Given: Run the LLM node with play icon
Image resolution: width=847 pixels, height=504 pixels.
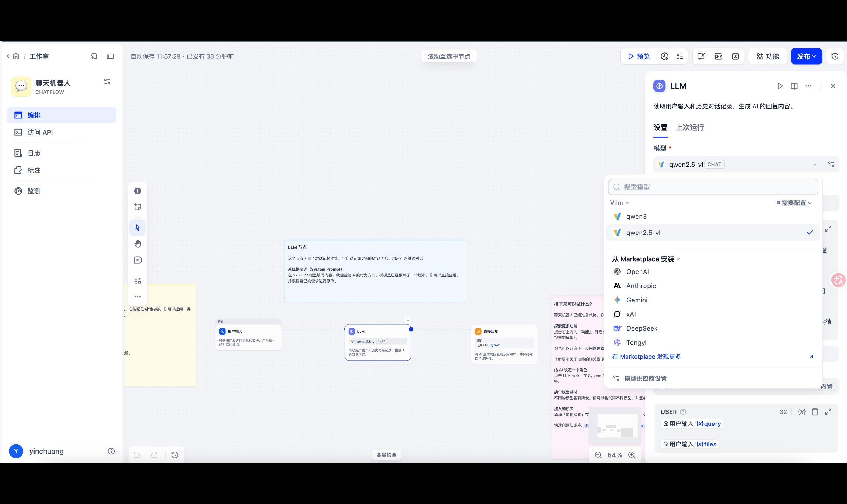Looking at the screenshot, I should tap(780, 86).
